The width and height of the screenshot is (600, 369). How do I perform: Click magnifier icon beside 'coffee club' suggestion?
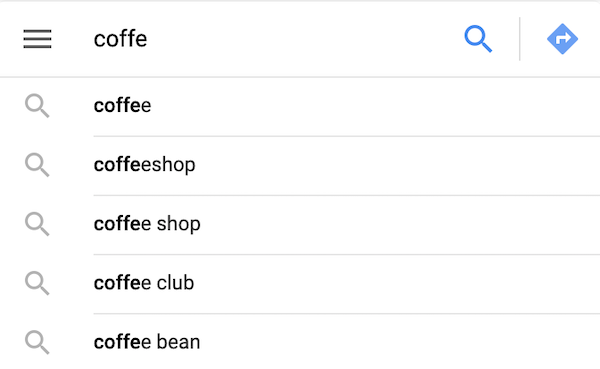click(37, 283)
